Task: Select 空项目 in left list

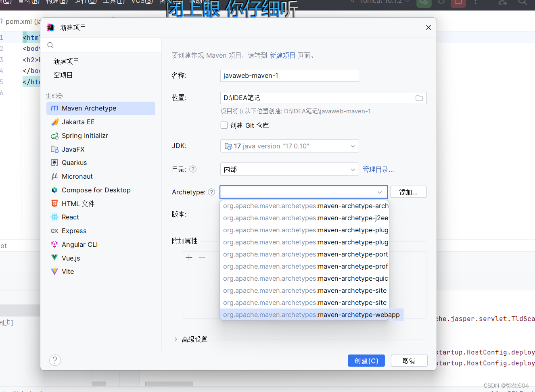Action: [x=63, y=75]
